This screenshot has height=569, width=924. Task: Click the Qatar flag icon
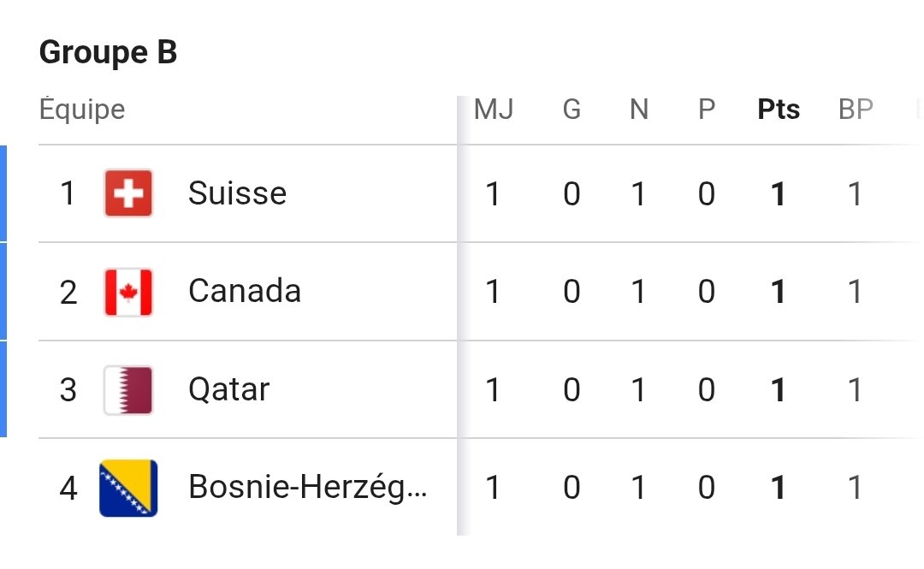128,390
